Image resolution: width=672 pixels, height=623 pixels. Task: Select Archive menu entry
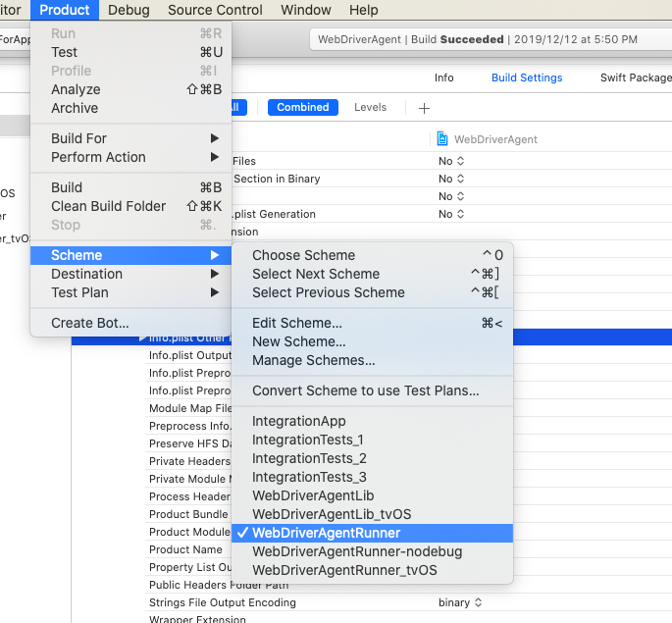click(131, 108)
